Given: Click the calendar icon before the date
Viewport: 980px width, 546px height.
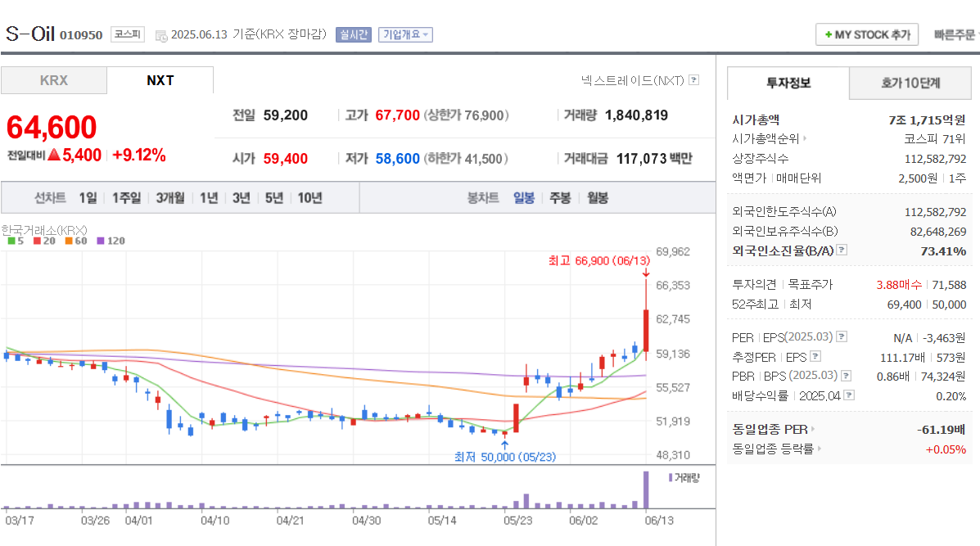Looking at the screenshot, I should 161,36.
